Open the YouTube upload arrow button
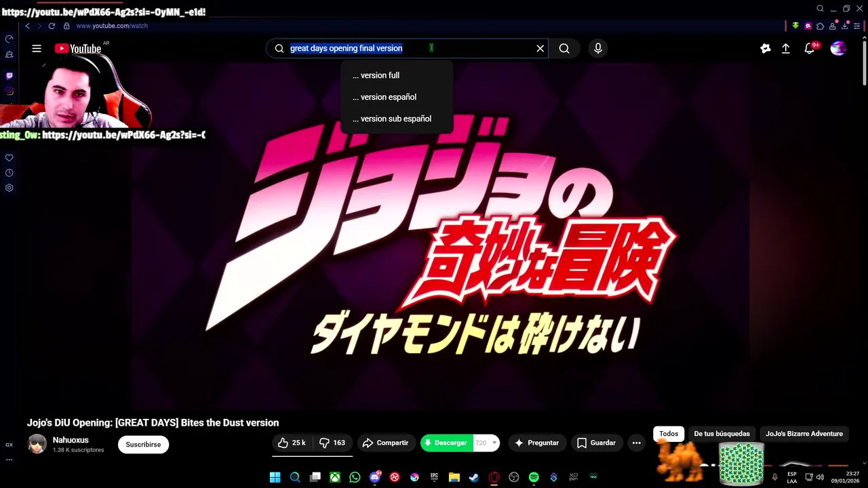Image resolution: width=868 pixels, height=488 pixels. pos(786,48)
